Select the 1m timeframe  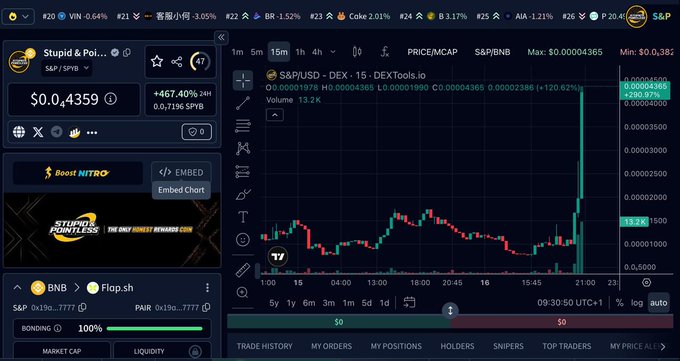[237, 52]
